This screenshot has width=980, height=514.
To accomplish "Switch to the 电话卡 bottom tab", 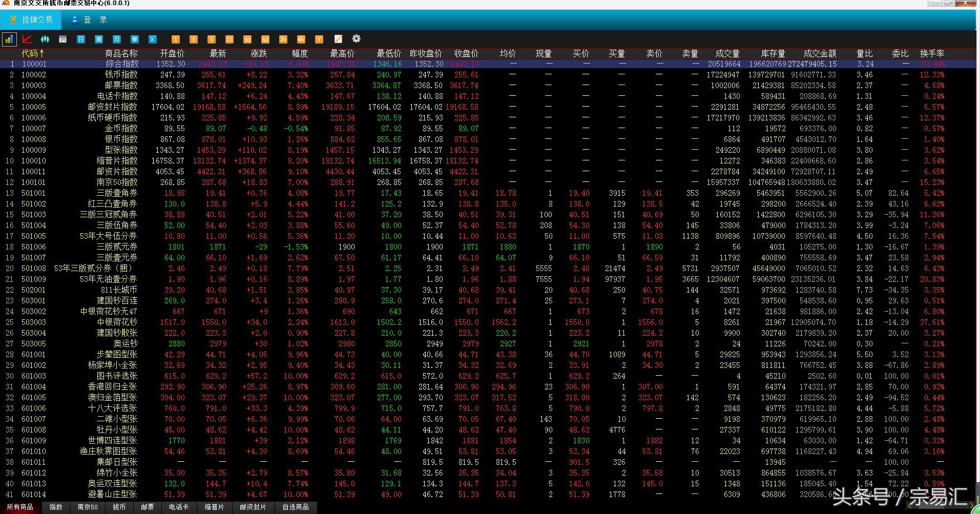I will tap(179, 507).
